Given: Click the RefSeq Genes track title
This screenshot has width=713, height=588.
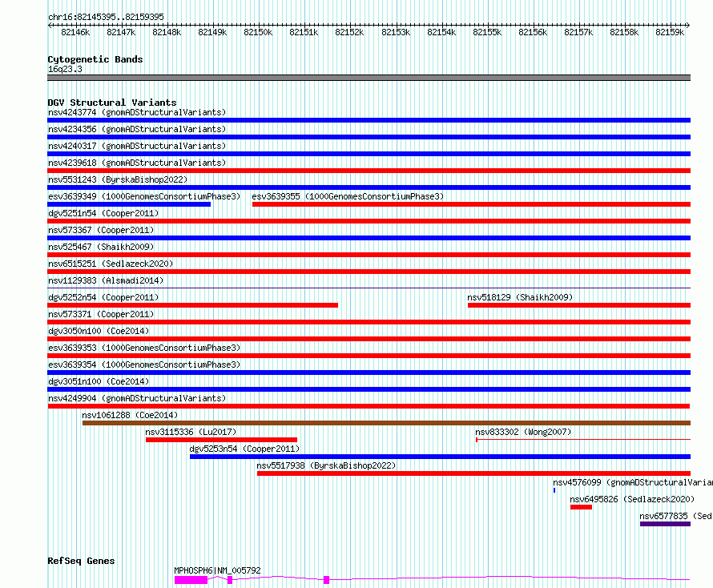Looking at the screenshot, I should click(x=81, y=561).
